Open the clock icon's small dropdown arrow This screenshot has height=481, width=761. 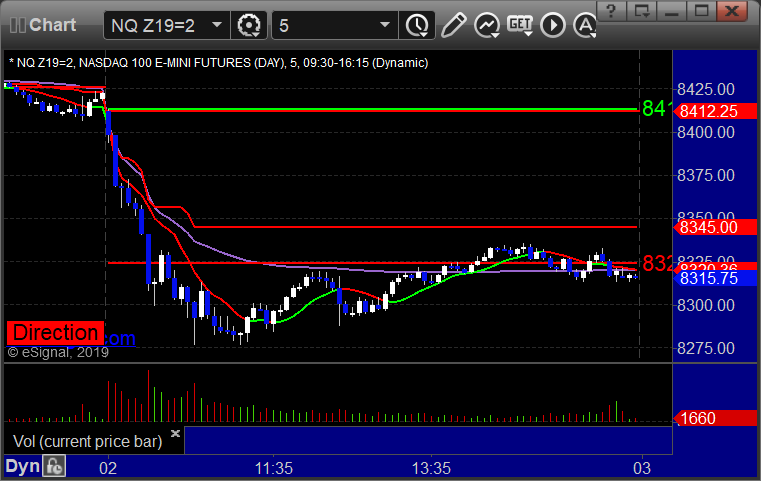[x=424, y=35]
